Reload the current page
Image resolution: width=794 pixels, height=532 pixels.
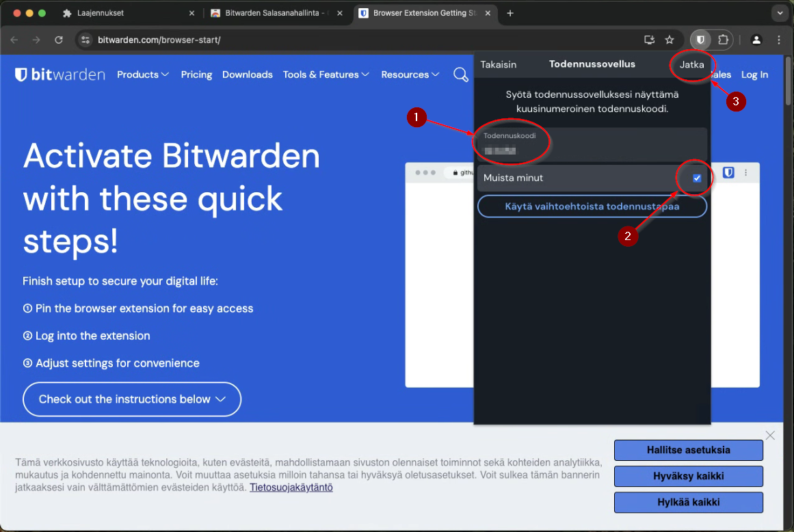pos(59,40)
